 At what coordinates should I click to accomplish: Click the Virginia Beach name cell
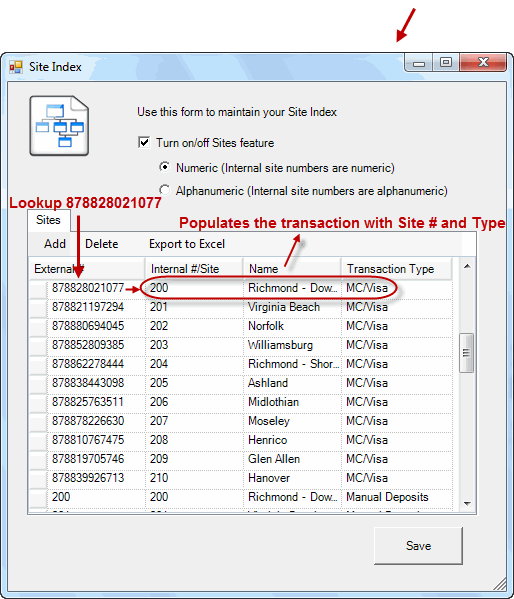point(292,309)
